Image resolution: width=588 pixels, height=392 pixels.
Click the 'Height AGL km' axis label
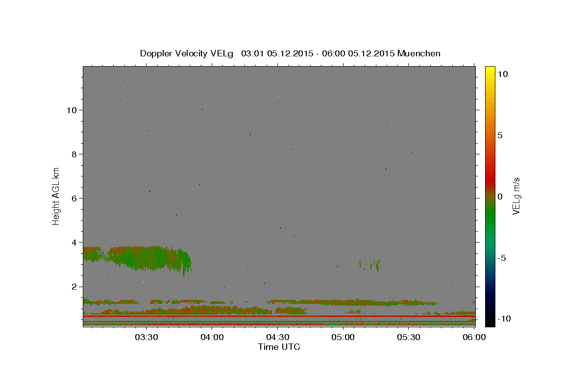pos(56,196)
